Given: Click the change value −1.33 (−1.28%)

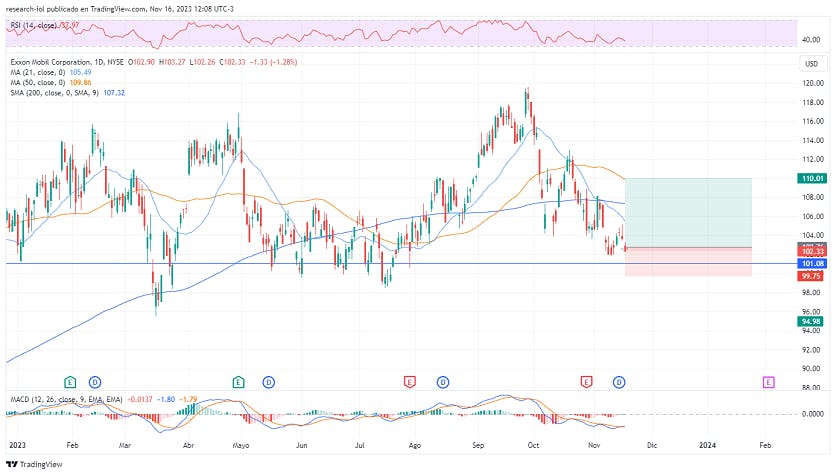Looking at the screenshot, I should pyautogui.click(x=274, y=62).
